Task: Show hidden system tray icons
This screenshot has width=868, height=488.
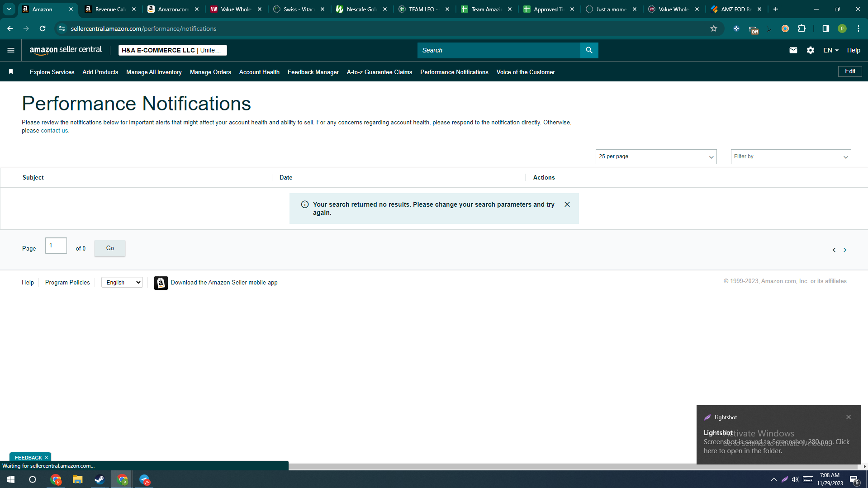Action: (x=773, y=479)
